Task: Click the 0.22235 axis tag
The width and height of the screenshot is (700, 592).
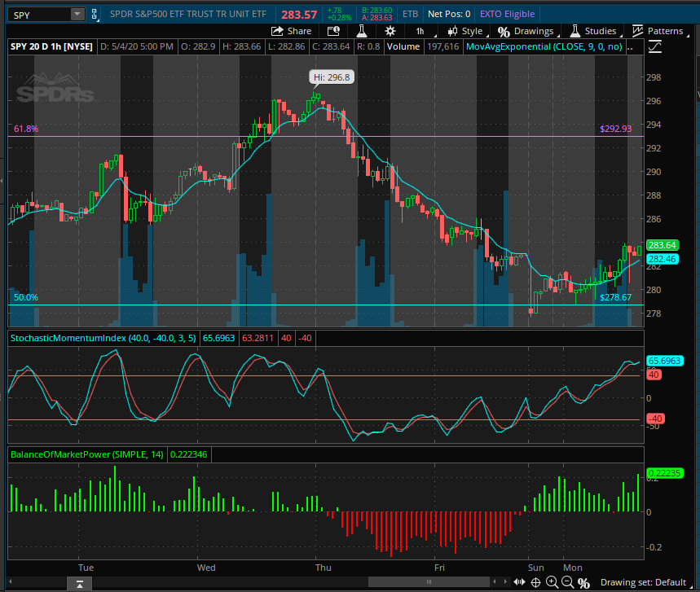Action: click(665, 473)
